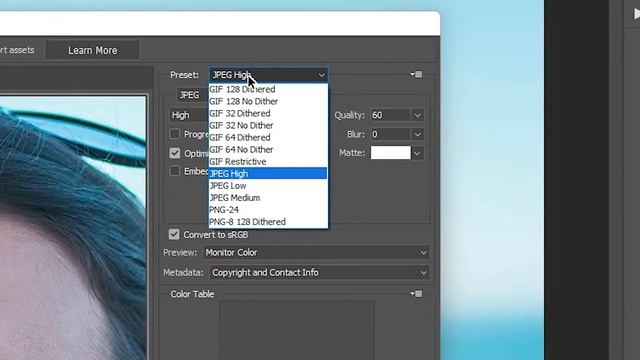Select GIF 32 No Dither preset
640x360 pixels.
(x=268, y=125)
